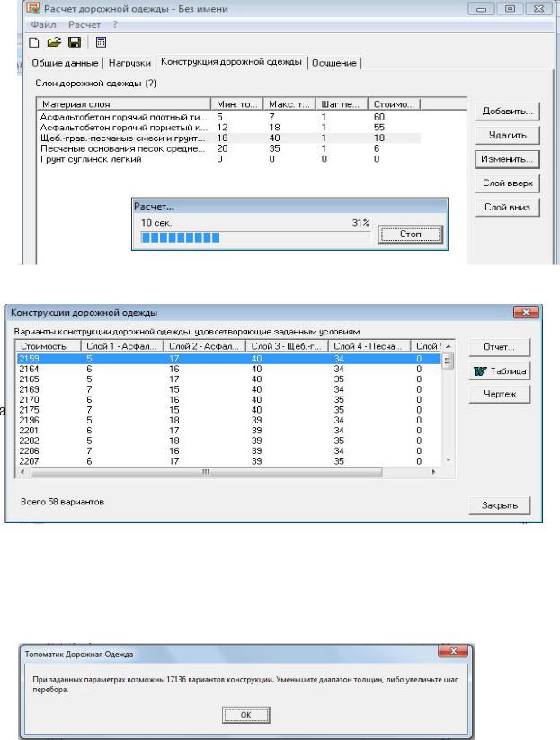
Task: Click the Изменить... button
Action: [507, 159]
